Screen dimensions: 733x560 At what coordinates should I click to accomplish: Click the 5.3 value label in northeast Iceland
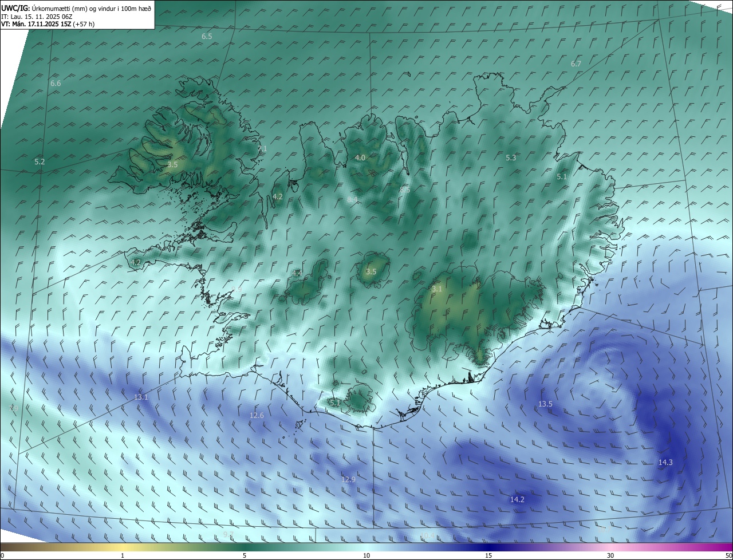(511, 157)
